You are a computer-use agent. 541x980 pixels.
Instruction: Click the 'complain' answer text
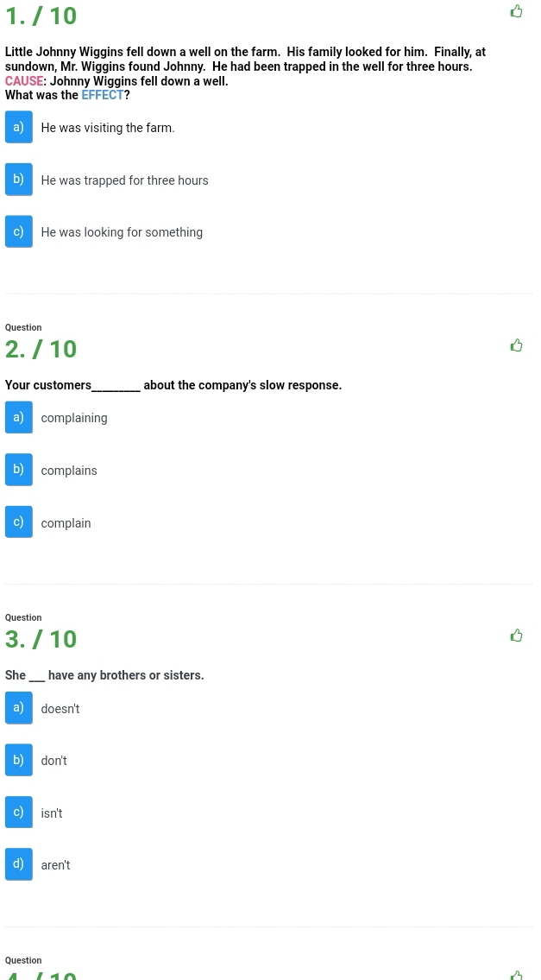click(66, 523)
